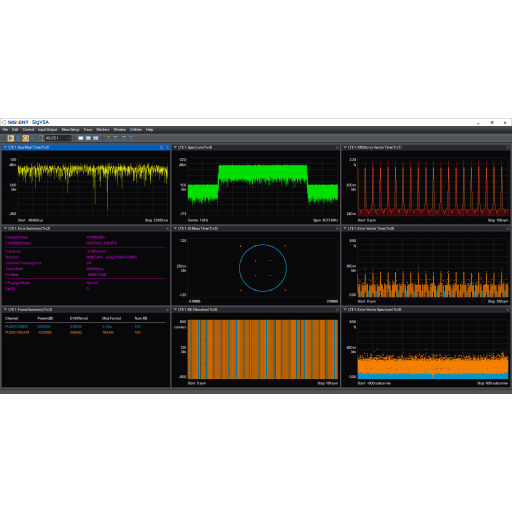The width and height of the screenshot is (512, 512).
Task: Close the Spectrum trace panel
Action: 337,147
